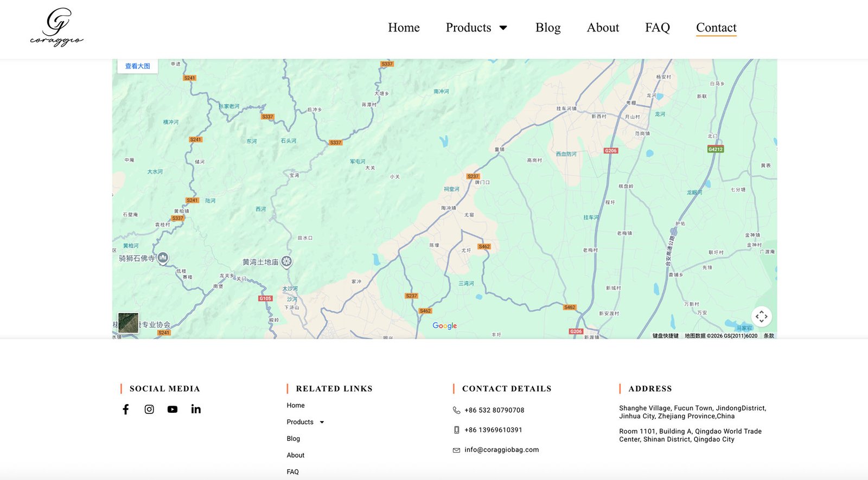Image resolution: width=868 pixels, height=480 pixels.
Task: Click the 骑狮石佛寺 map marker
Action: (x=162, y=258)
